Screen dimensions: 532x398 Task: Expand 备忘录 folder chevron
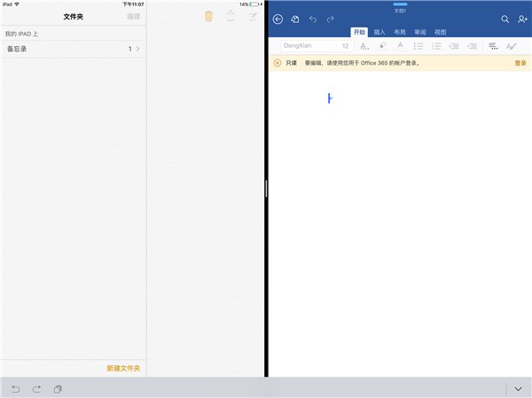tap(137, 49)
